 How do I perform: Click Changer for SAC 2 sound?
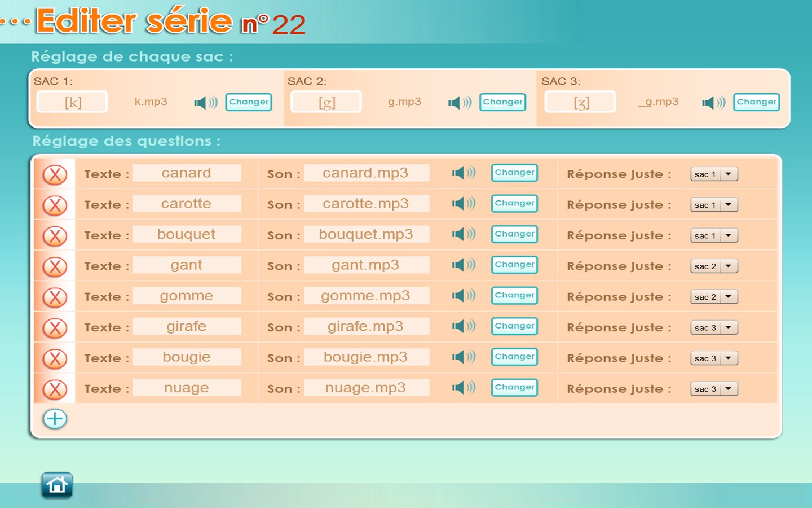coord(503,102)
